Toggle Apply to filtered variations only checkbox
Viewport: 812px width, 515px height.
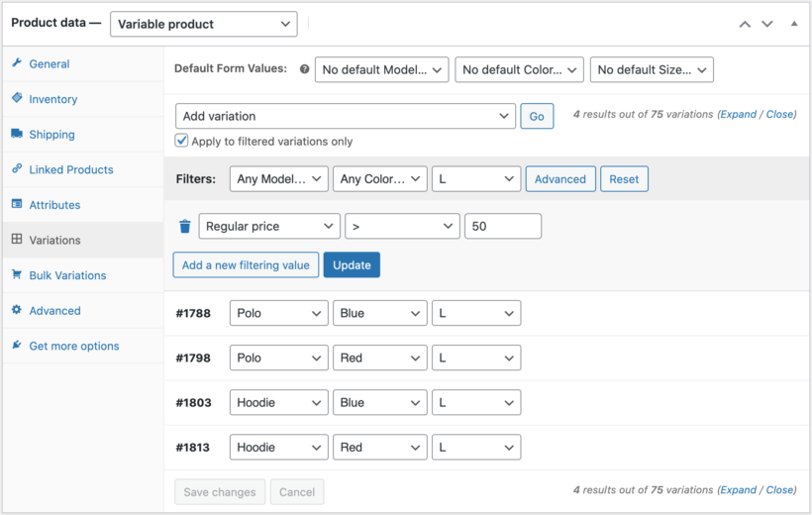click(181, 141)
